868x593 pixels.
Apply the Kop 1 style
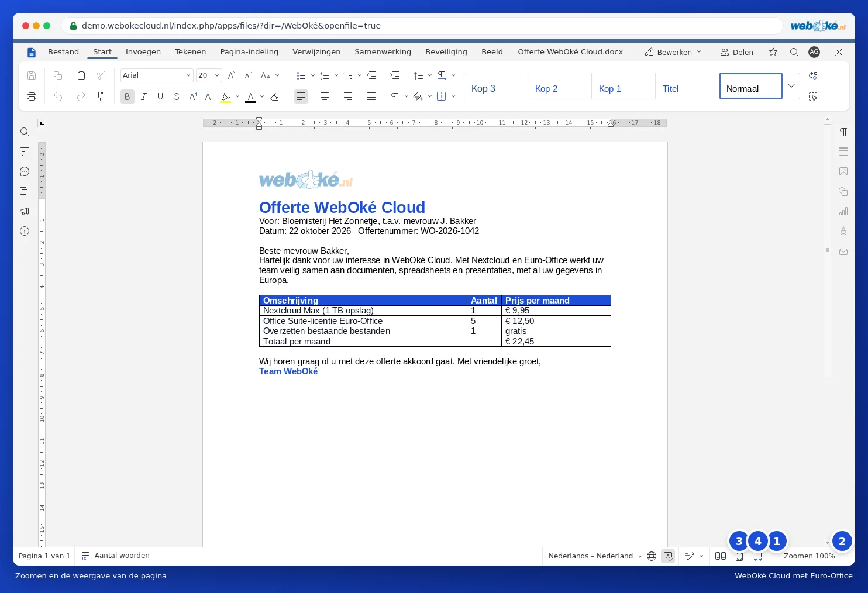click(x=623, y=86)
